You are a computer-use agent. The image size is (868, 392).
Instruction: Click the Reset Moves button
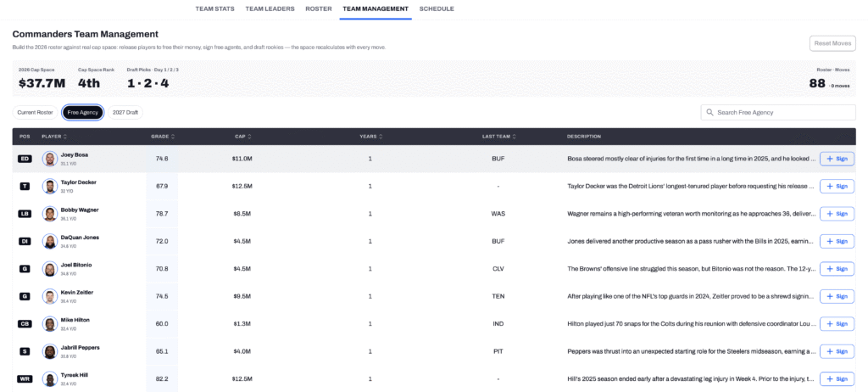[x=832, y=43]
